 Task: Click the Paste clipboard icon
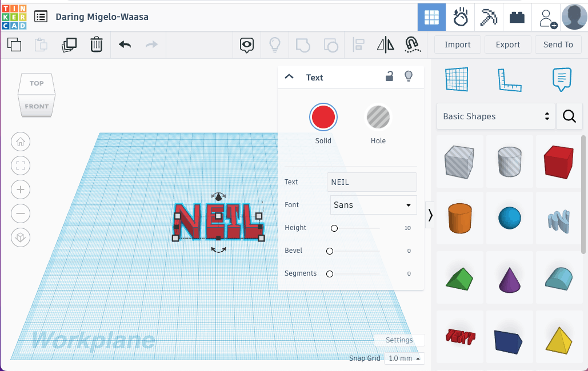(x=41, y=45)
